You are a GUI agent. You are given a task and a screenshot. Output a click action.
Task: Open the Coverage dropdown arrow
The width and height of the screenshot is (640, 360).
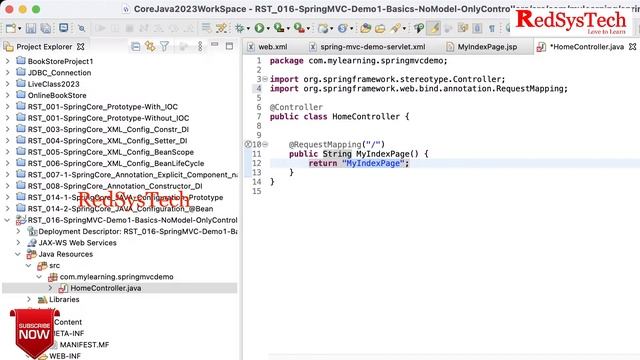[x=288, y=29]
